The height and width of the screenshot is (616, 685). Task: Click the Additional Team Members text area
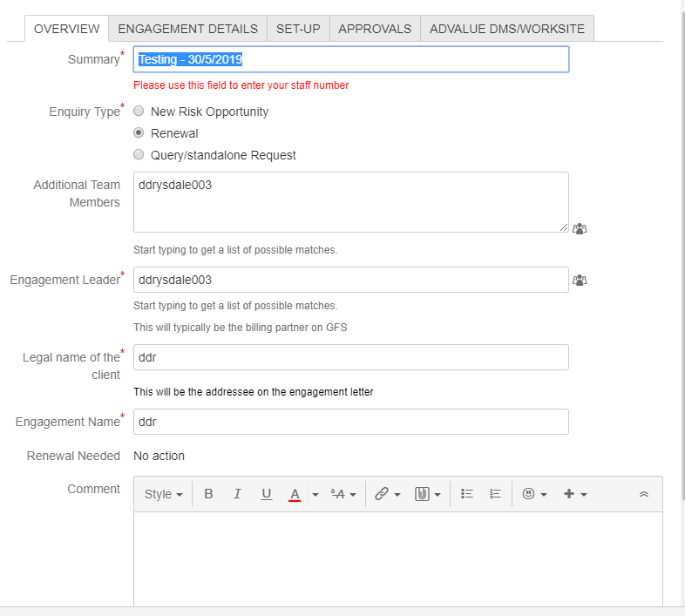pyautogui.click(x=351, y=202)
